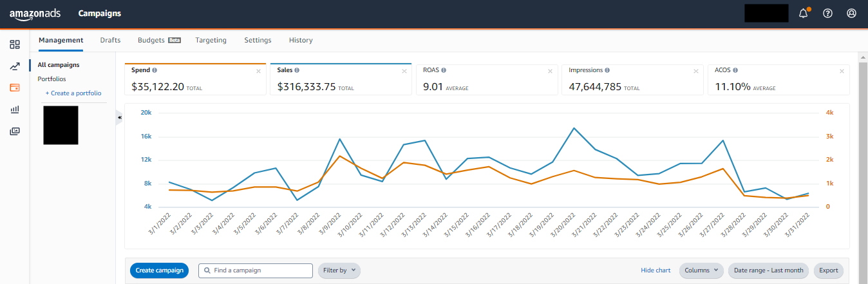Screen dimensions: 868x284
Task: Focus the Find a campaign search field
Action: point(256,270)
